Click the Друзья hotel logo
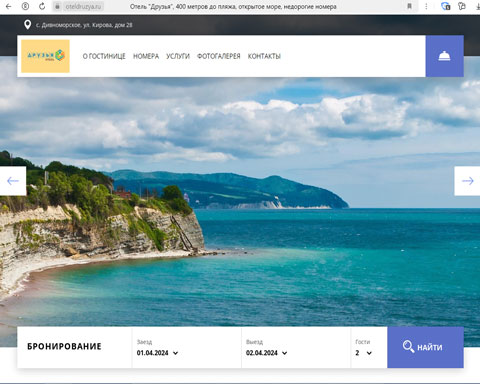 tap(45, 56)
